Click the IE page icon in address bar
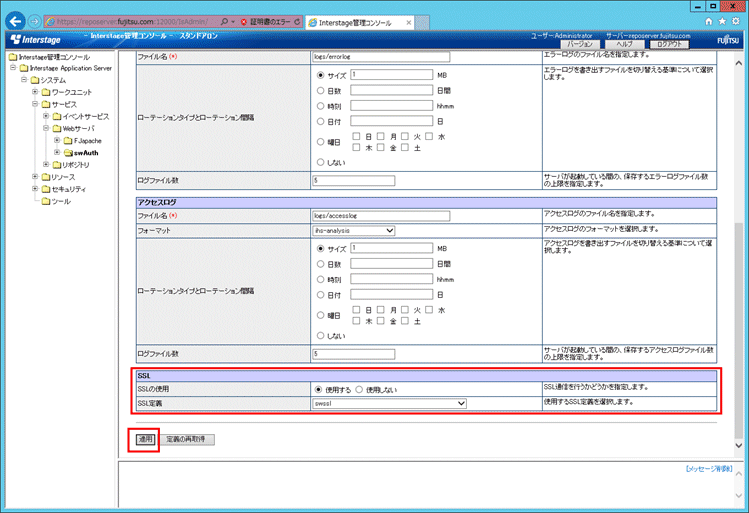Viewport: 749px width, 513px height. 50,21
